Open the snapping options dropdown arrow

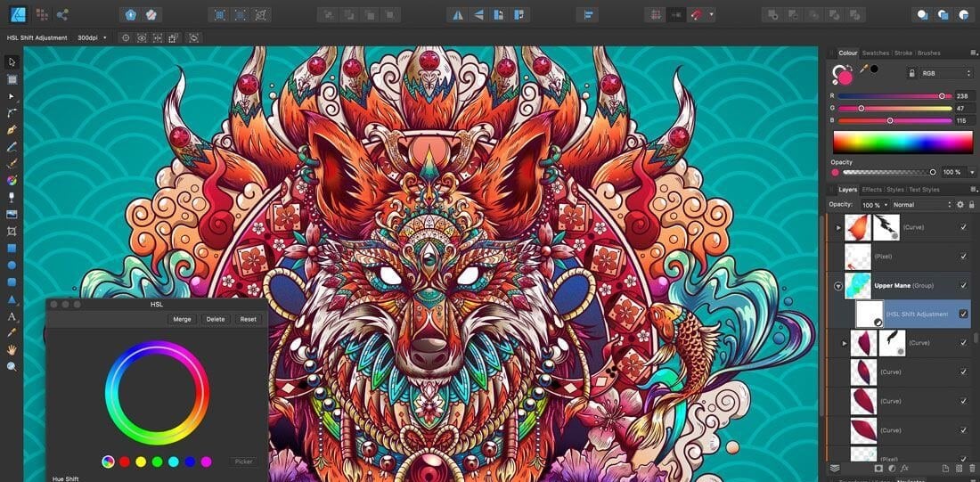[x=711, y=14]
